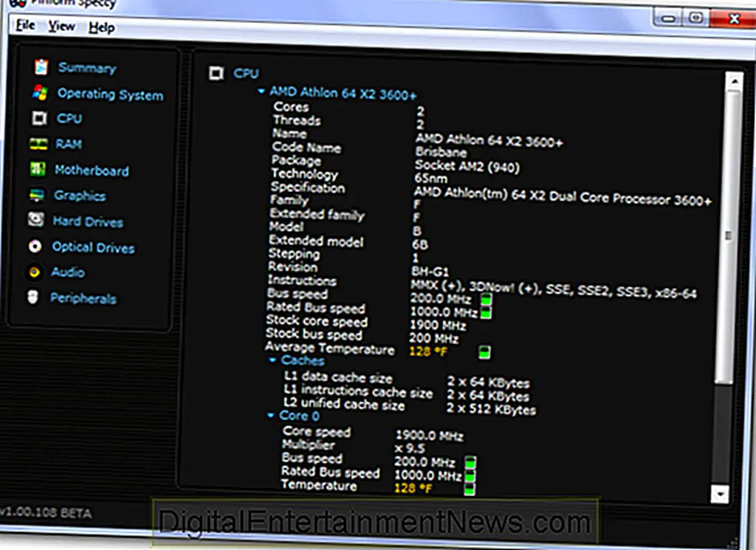Show Motherboard details

click(92, 170)
